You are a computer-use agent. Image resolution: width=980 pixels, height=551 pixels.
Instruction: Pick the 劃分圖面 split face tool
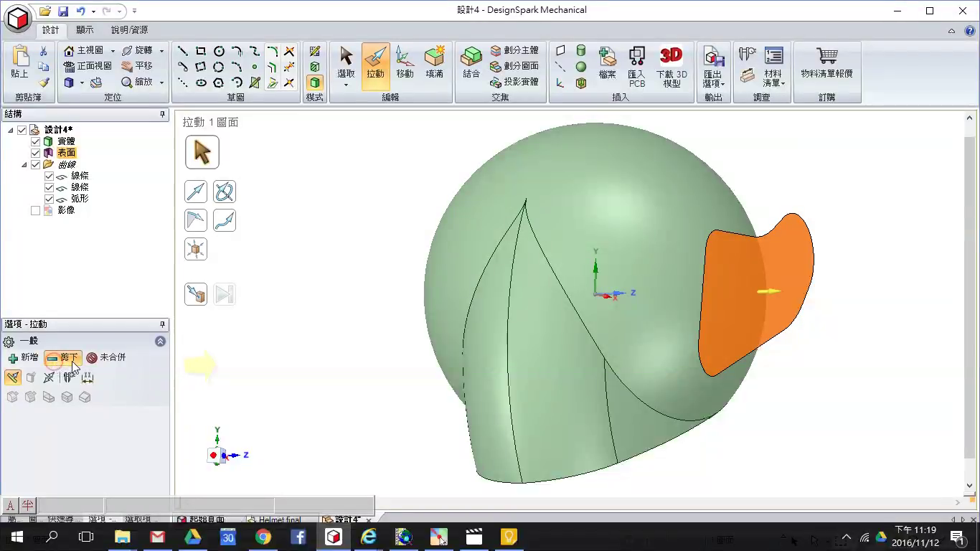[514, 66]
